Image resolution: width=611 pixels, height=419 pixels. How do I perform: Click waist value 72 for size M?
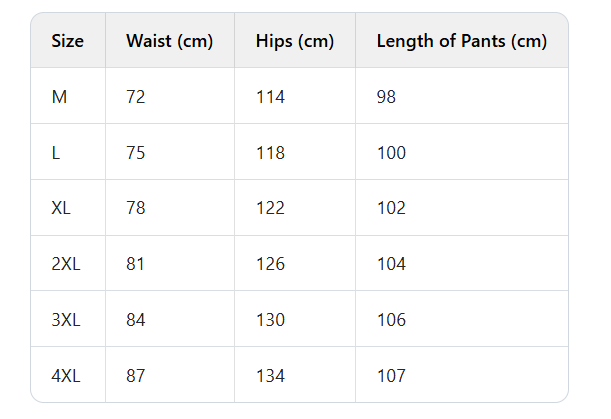pos(136,97)
